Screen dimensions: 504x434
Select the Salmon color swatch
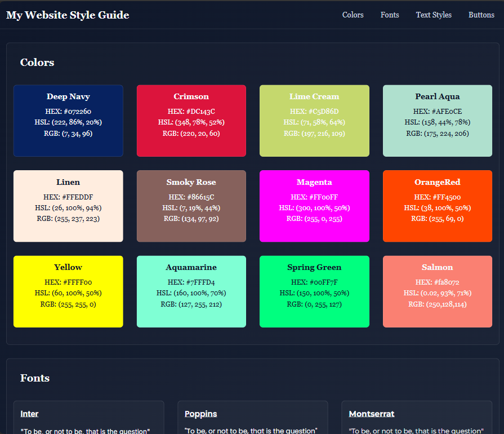(x=438, y=291)
